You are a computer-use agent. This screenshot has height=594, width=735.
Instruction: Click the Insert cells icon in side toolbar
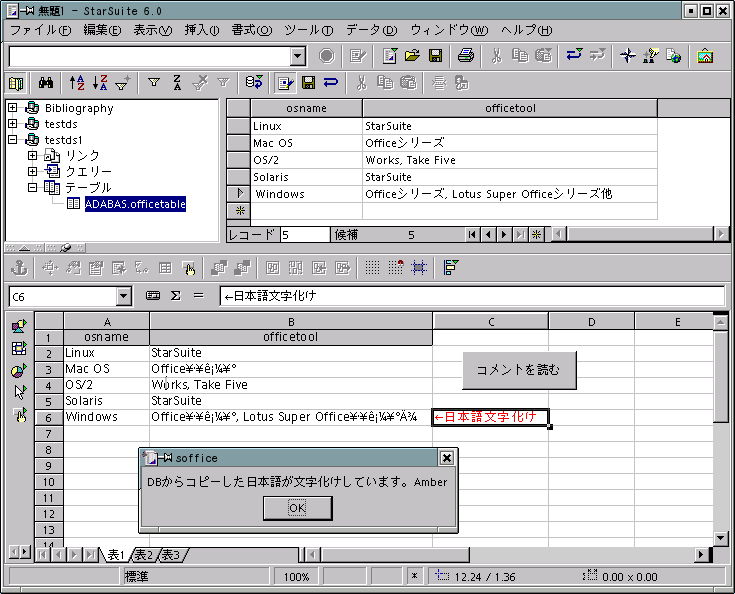click(19, 348)
